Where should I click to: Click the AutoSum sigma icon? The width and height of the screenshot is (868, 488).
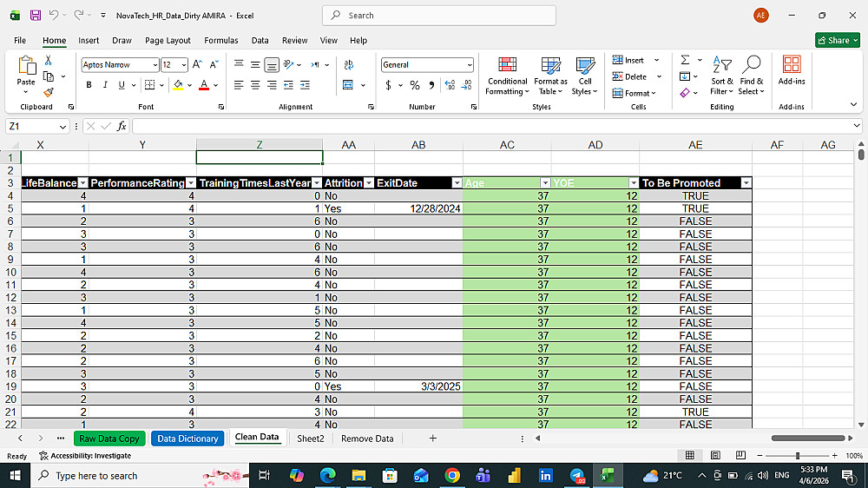click(x=686, y=60)
